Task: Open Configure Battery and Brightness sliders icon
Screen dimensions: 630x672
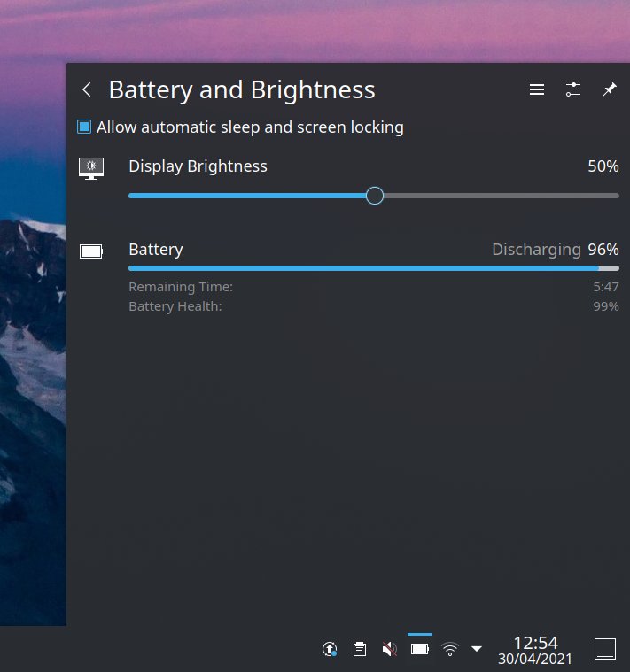Action: coord(573,89)
